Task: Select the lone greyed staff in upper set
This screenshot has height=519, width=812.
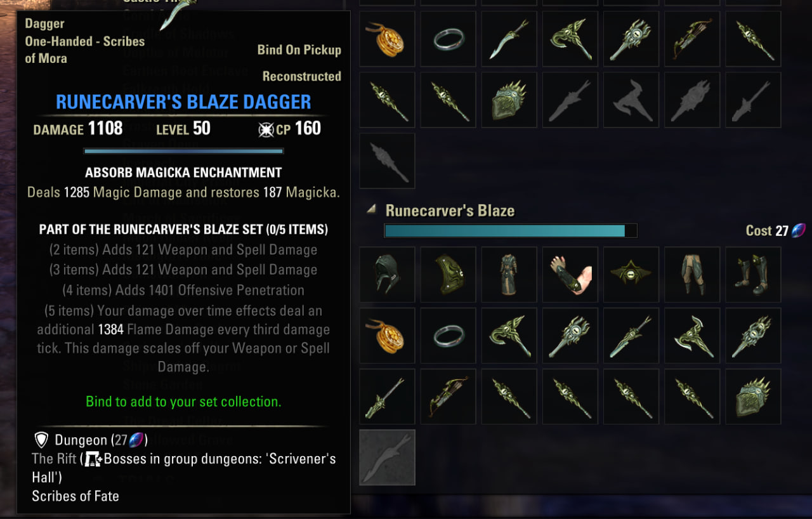Action: 387,161
